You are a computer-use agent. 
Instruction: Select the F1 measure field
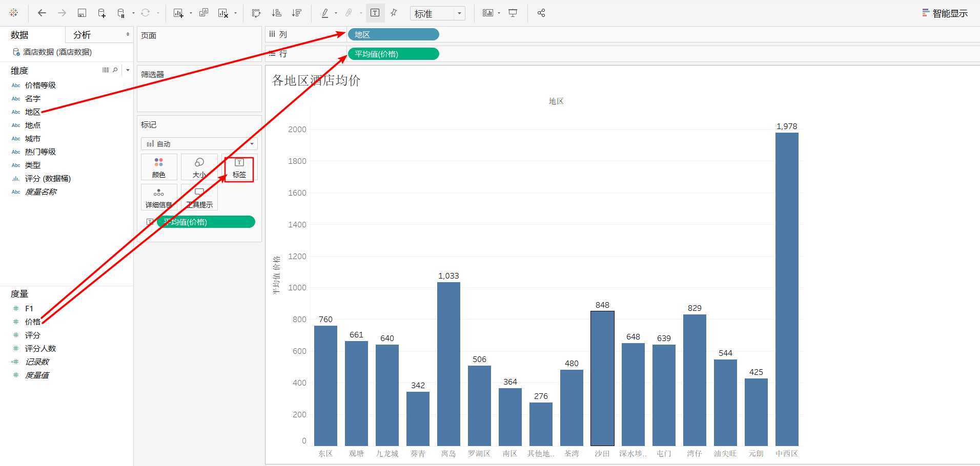(x=29, y=309)
